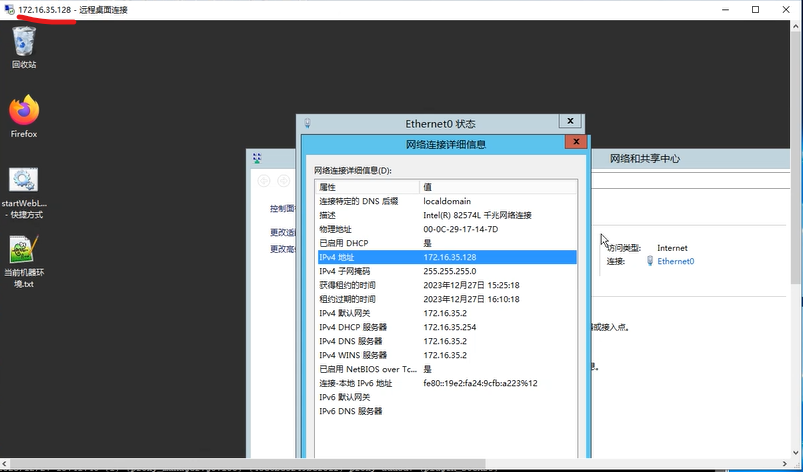Select the IPv4 DNS 服务器 row
The height and width of the screenshot is (472, 803).
pyautogui.click(x=446, y=341)
